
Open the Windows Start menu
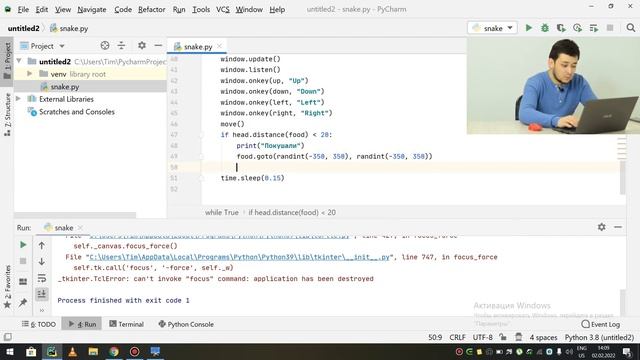(x=10, y=351)
